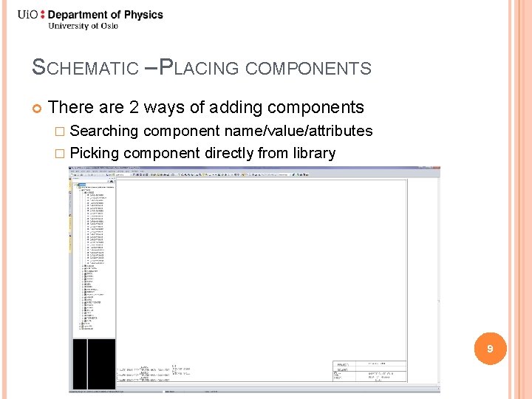Click the UiO logo in the header
The height and width of the screenshot is (399, 532).
[x=31, y=15]
